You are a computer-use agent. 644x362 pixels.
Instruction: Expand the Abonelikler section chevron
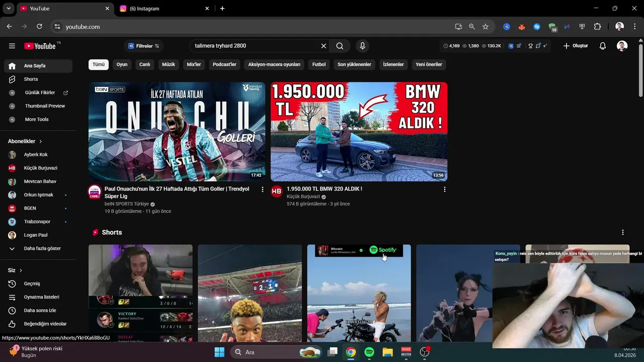click(x=41, y=142)
